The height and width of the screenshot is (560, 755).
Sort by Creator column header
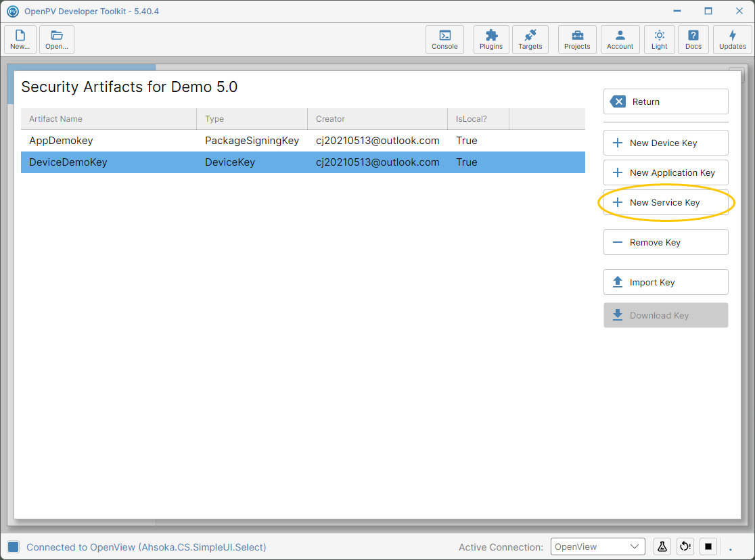tap(377, 119)
